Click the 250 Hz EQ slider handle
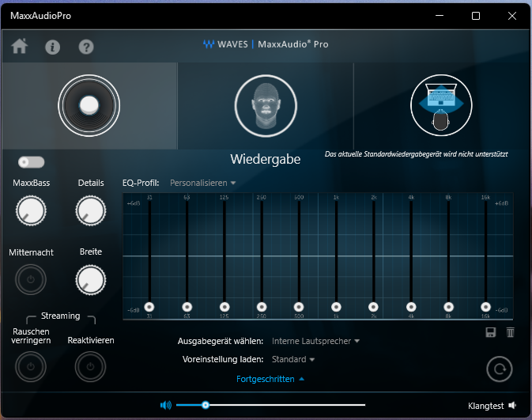The image size is (532, 420). (262, 307)
